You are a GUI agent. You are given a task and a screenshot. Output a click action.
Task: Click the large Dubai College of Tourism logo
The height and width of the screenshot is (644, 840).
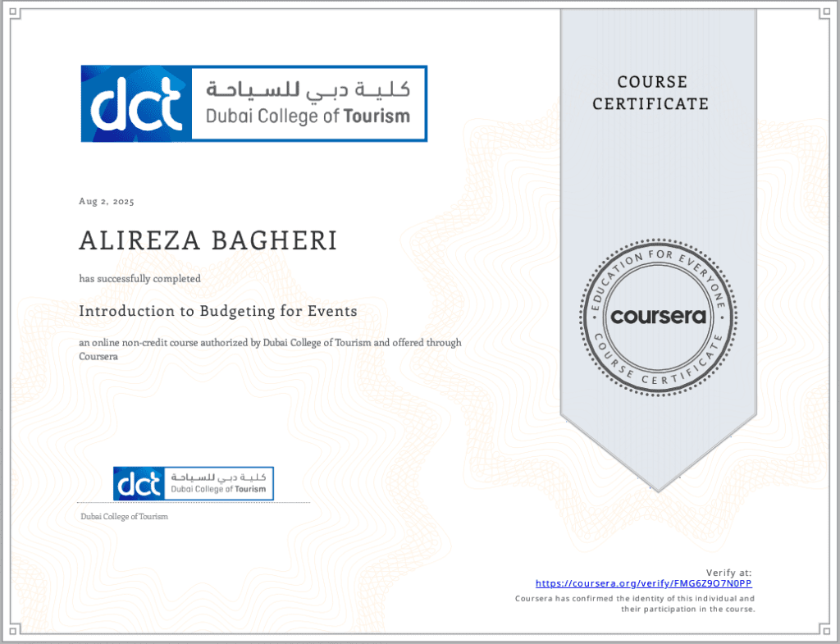point(254,103)
